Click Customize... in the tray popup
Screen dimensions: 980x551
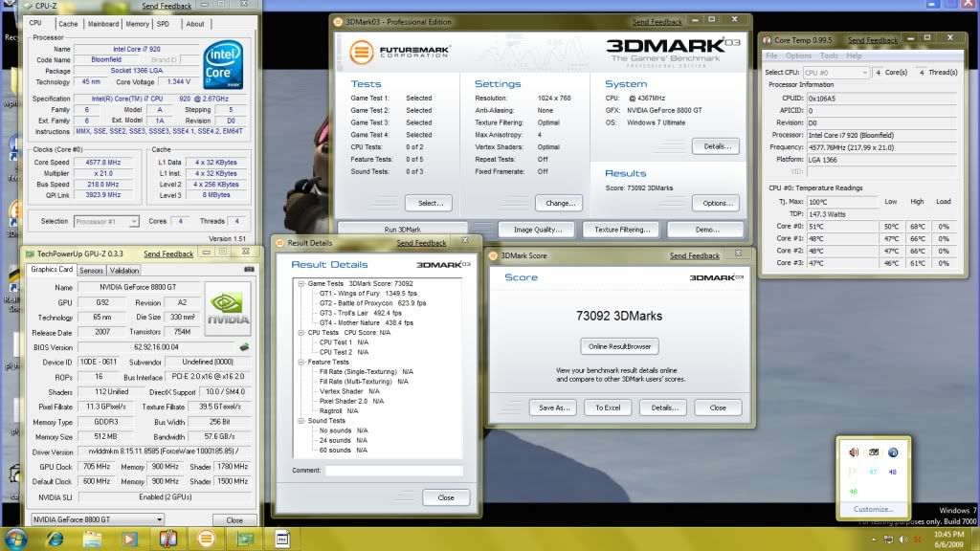click(x=873, y=509)
